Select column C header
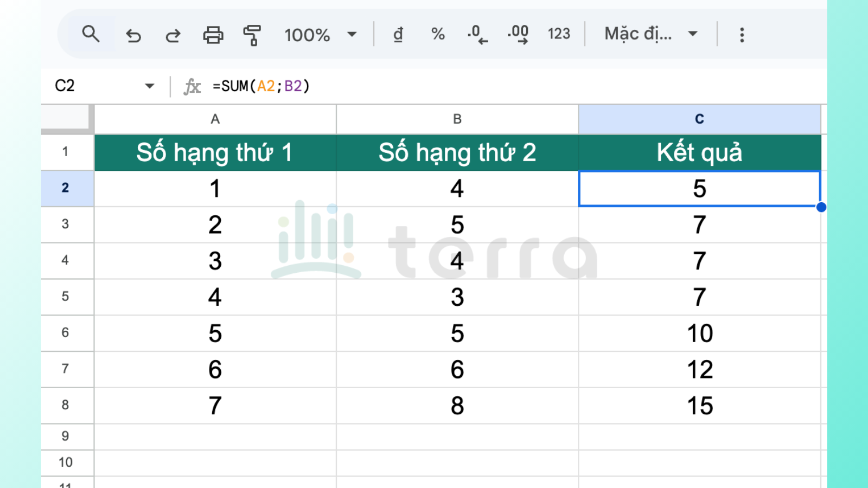The image size is (868, 488). coord(700,119)
